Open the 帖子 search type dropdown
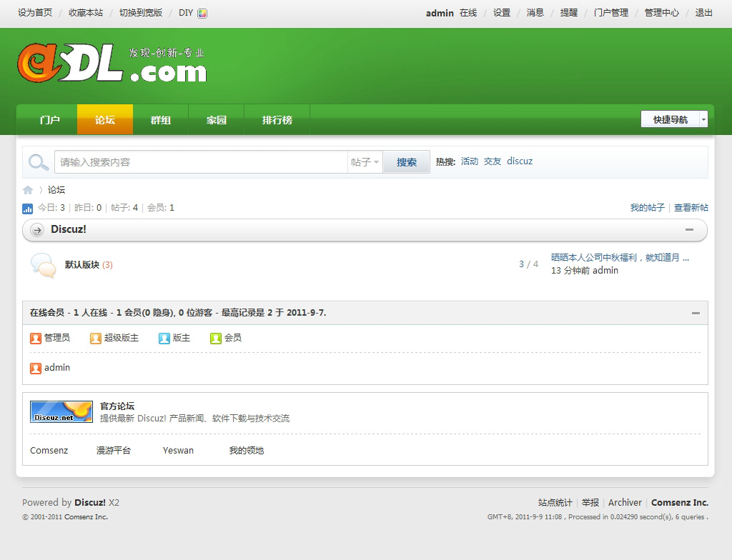The width and height of the screenshot is (732, 560). [x=365, y=162]
